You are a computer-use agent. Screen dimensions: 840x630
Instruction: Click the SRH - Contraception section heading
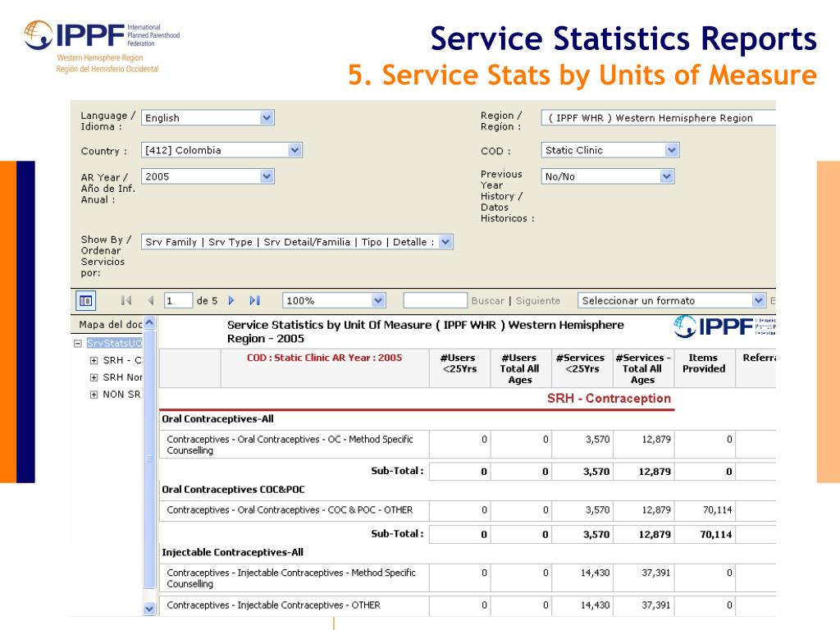[609, 399]
